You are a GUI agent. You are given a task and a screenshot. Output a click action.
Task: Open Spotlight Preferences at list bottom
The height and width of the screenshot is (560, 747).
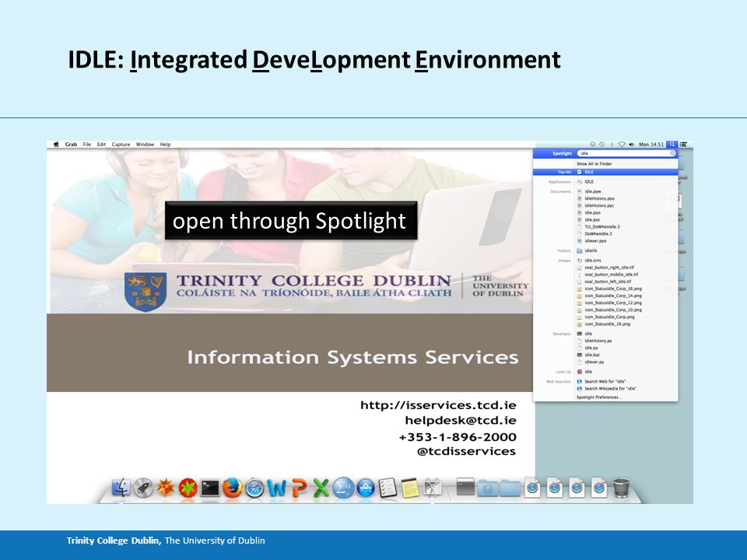[x=599, y=397]
